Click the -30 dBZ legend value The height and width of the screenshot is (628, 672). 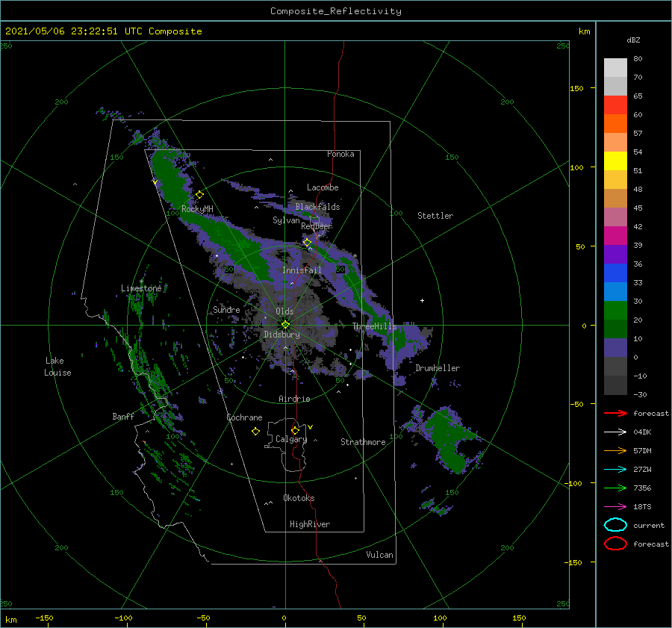[x=640, y=394]
